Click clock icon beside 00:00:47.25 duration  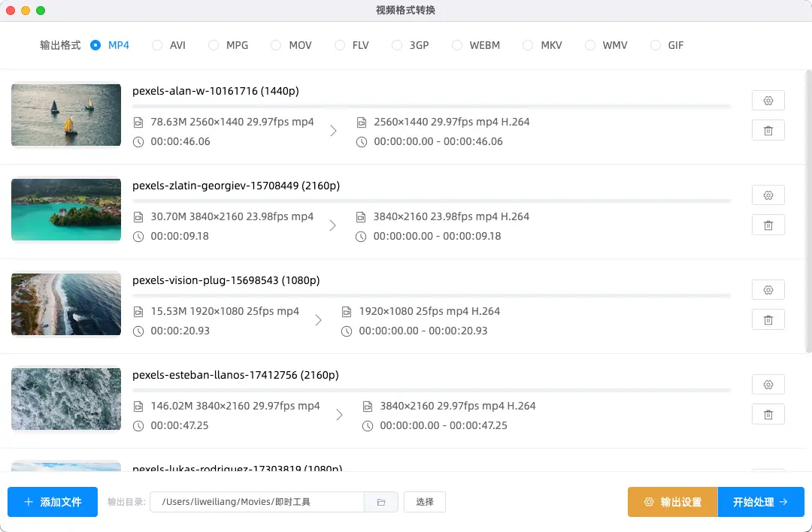[x=138, y=426]
